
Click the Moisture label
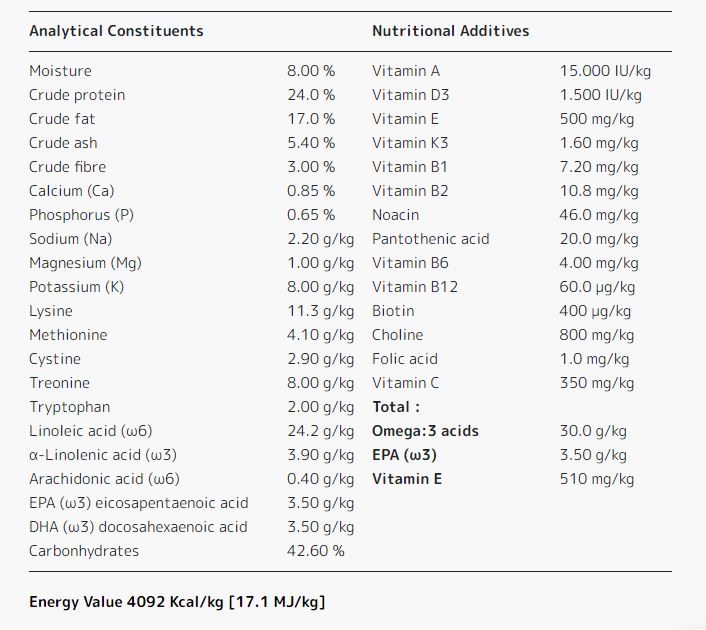point(60,71)
